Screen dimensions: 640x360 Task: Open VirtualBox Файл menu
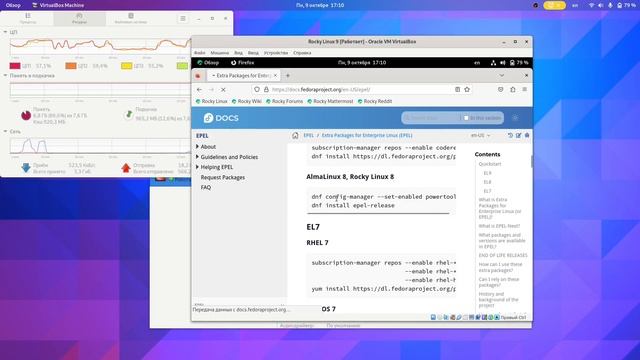pos(200,53)
